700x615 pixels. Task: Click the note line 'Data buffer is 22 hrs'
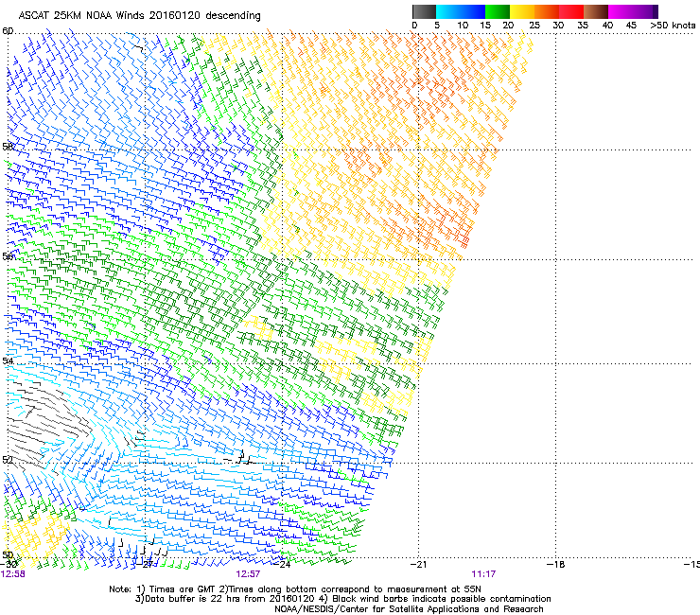point(342,599)
